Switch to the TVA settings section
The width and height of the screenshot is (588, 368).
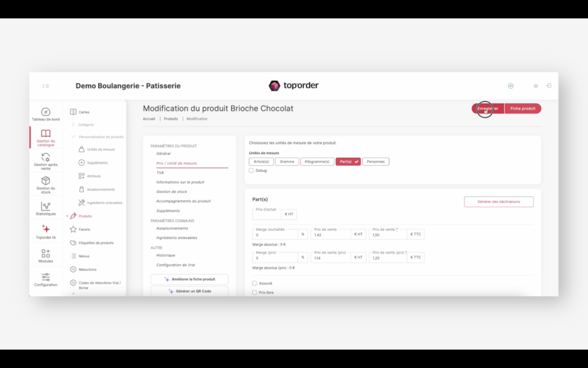click(x=160, y=172)
